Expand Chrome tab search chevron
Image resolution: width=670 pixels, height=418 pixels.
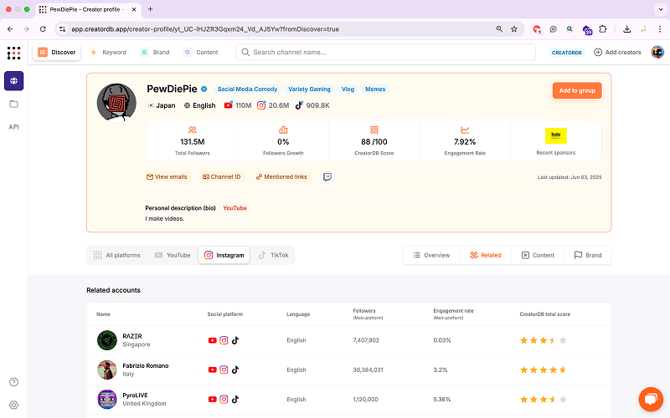tap(661, 9)
